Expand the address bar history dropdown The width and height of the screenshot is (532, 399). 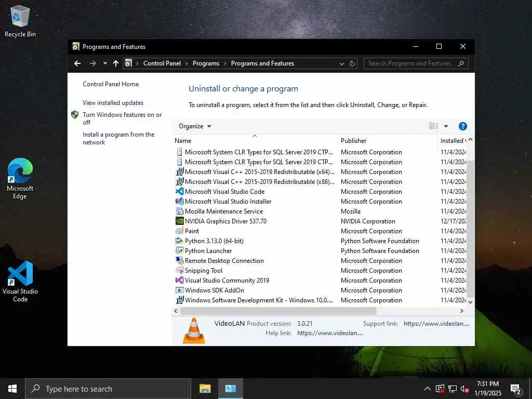[x=342, y=63]
